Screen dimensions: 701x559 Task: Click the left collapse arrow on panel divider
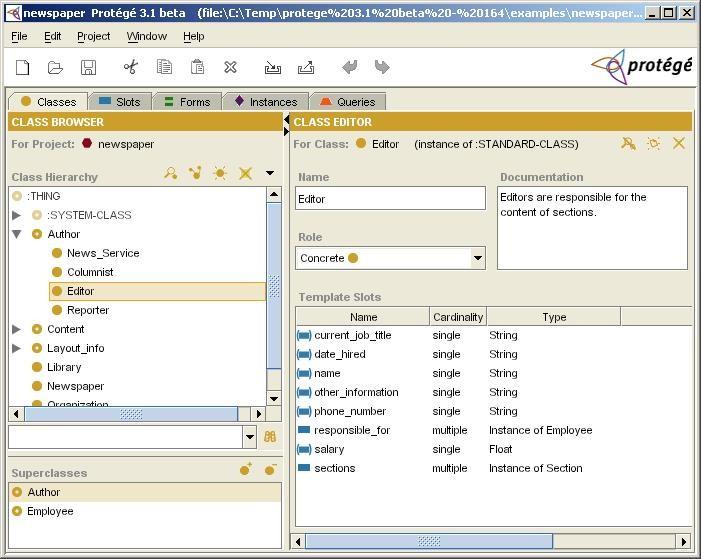(287, 119)
